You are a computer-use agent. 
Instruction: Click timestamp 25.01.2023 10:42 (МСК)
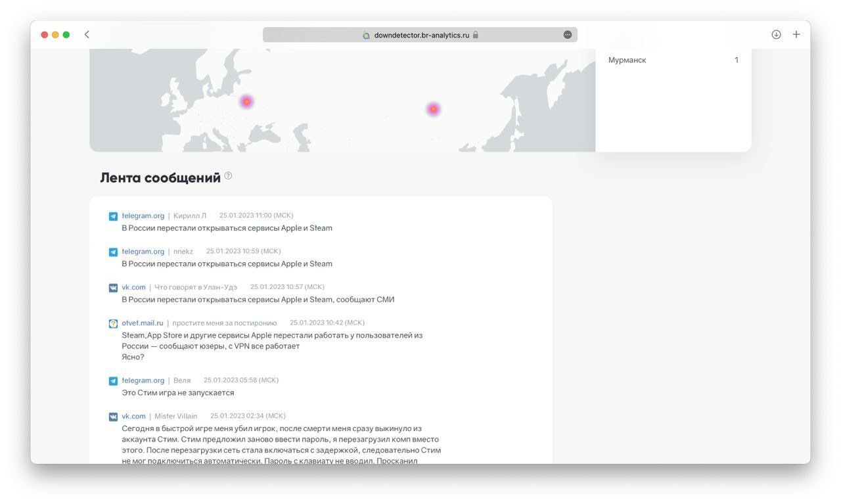pyautogui.click(x=327, y=323)
